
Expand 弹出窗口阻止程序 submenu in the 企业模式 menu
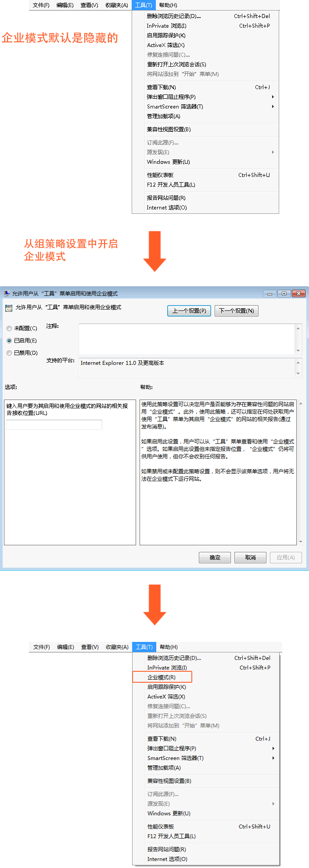pos(273,748)
